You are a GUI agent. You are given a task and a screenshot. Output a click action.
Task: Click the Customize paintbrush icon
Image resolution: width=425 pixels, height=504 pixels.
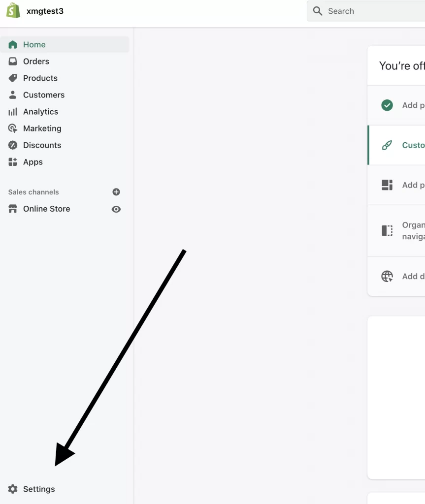pos(387,145)
